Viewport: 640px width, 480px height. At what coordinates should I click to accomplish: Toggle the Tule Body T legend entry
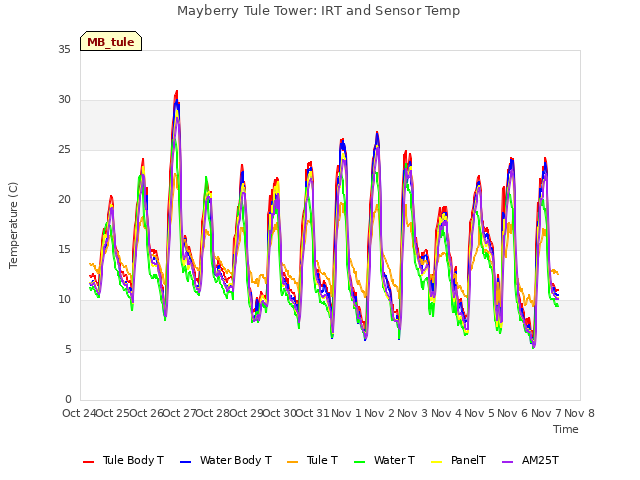(123, 460)
